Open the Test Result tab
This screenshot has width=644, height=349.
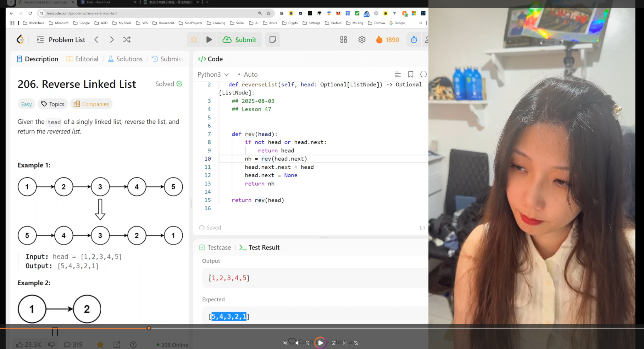[x=259, y=248]
